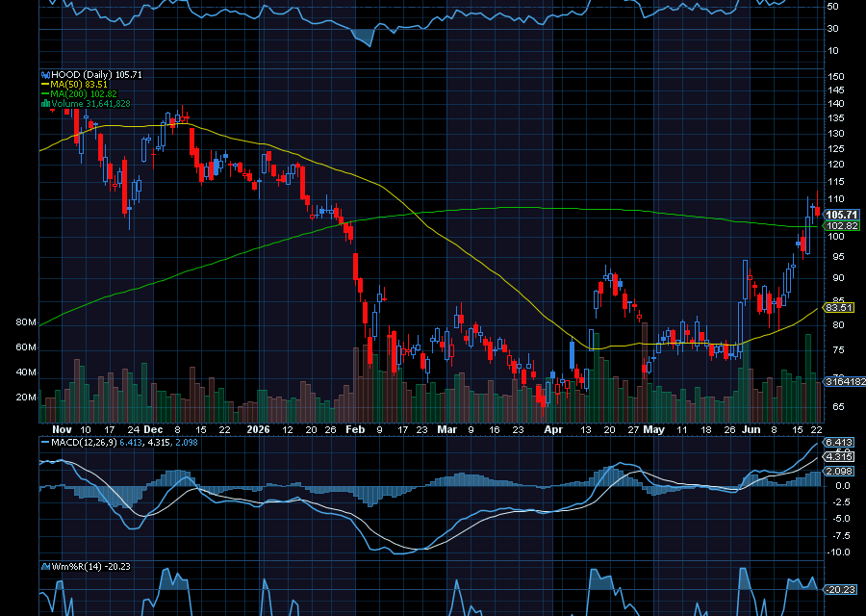Click the 80M volume axis label
The height and width of the screenshot is (616, 866).
[x=26, y=322]
